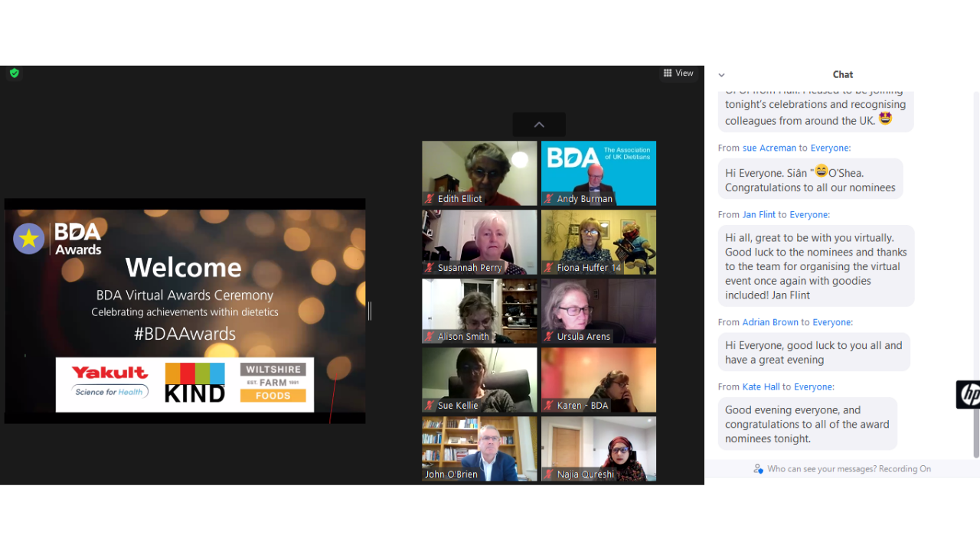
Task: Click the shared BDA Awards Welcome slide
Action: click(x=185, y=311)
